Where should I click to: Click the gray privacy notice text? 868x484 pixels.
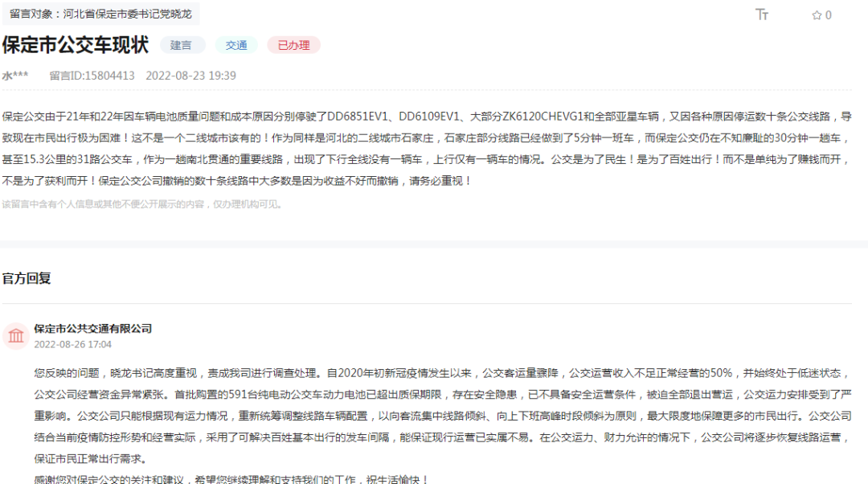[x=143, y=204]
